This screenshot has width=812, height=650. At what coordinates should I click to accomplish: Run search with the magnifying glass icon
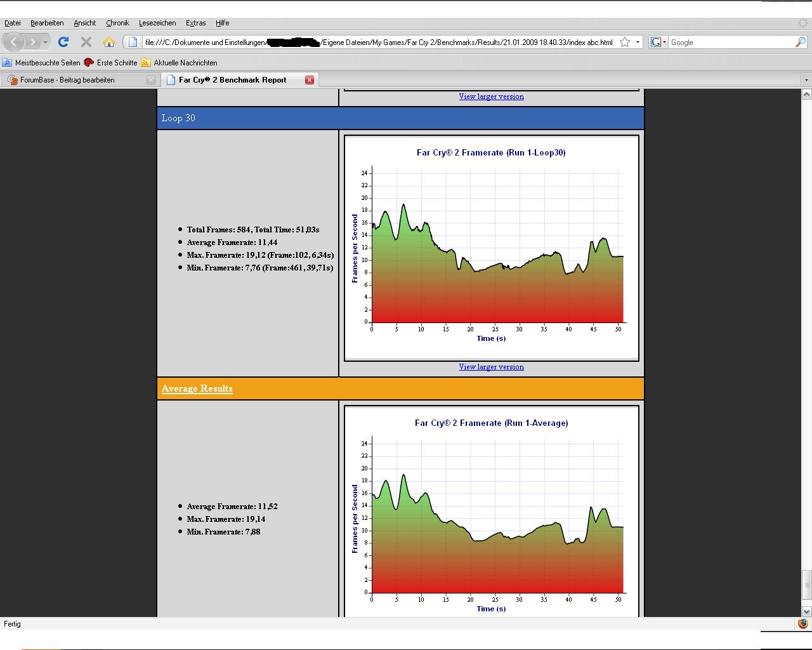(x=801, y=42)
